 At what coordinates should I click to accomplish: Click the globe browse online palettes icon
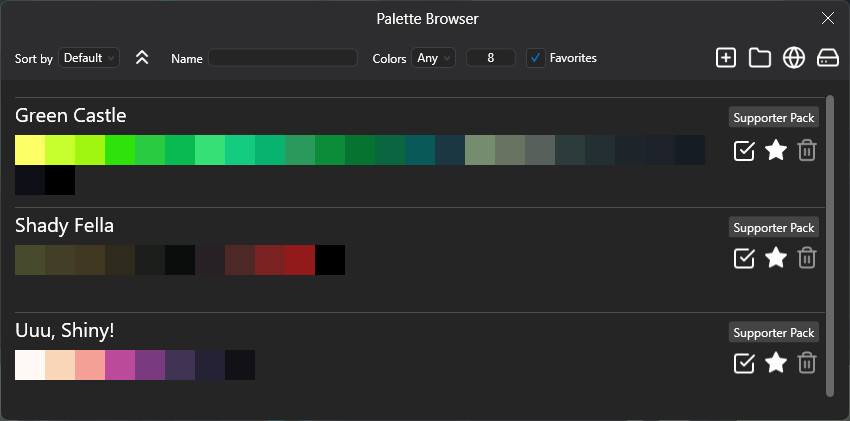[x=794, y=58]
